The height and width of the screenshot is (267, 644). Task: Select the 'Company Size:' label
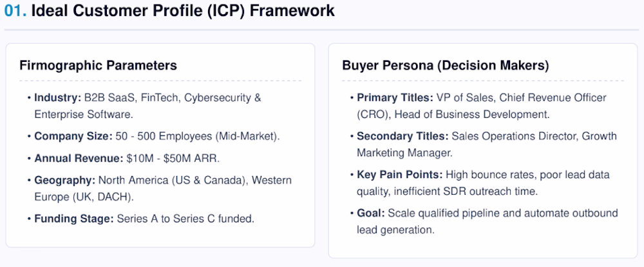tap(73, 136)
